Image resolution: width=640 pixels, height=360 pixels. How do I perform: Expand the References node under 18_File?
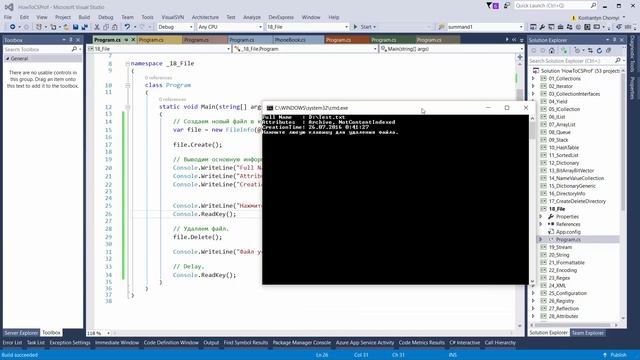pos(541,224)
